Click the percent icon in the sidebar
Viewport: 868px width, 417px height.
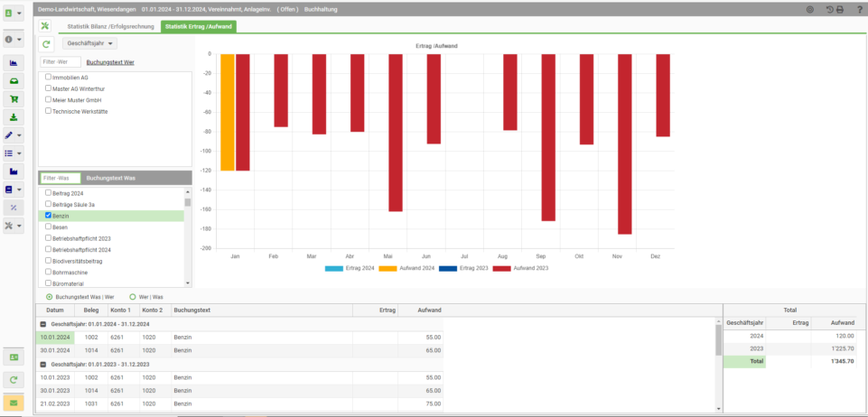point(14,208)
